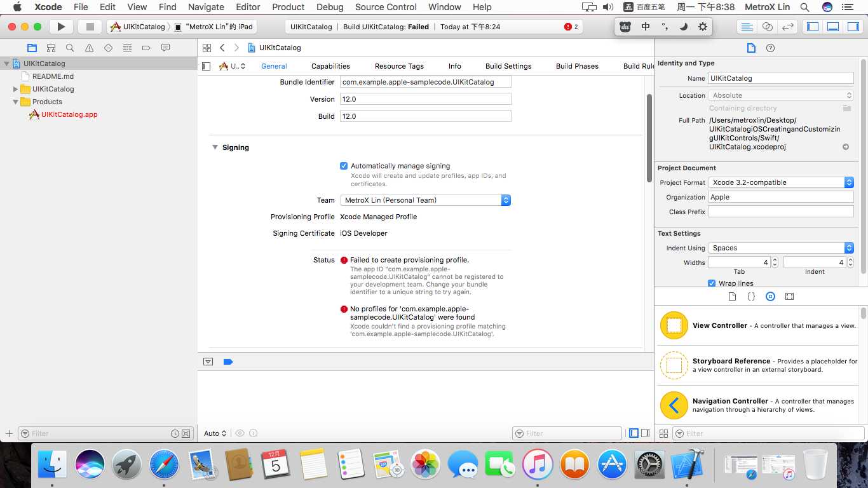
Task: Show the Quick Help inspector
Action: pyautogui.click(x=771, y=48)
